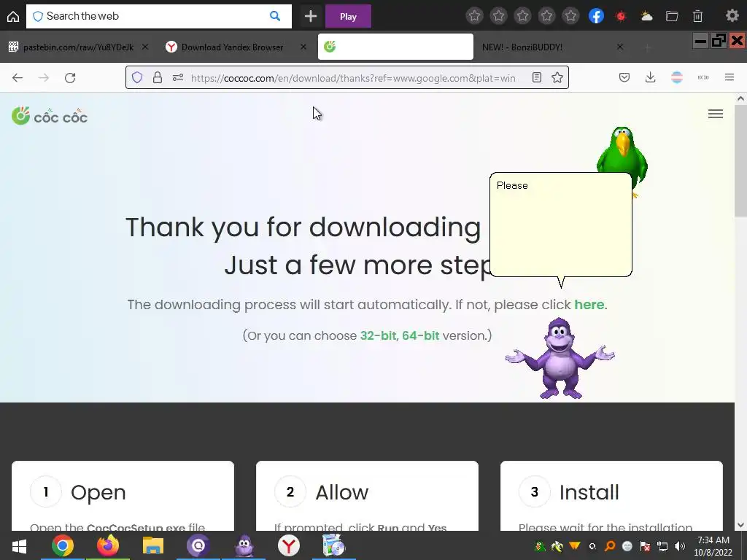Open Firefox from the taskbar

108,545
